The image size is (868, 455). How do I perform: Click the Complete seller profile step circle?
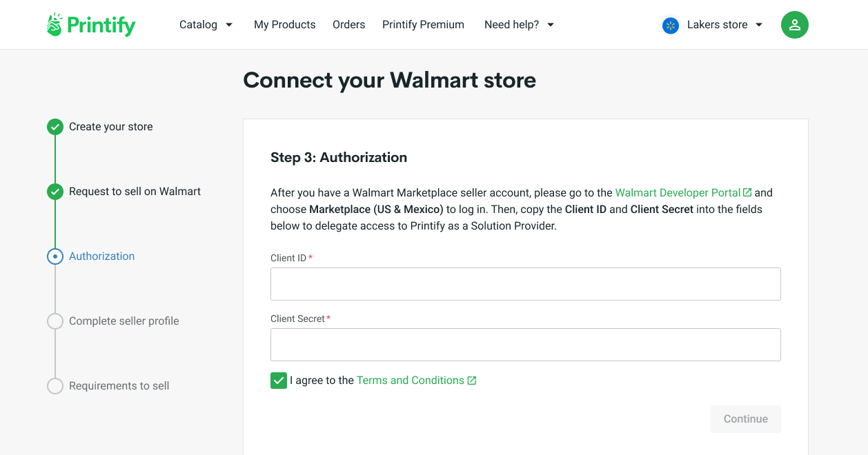point(55,321)
